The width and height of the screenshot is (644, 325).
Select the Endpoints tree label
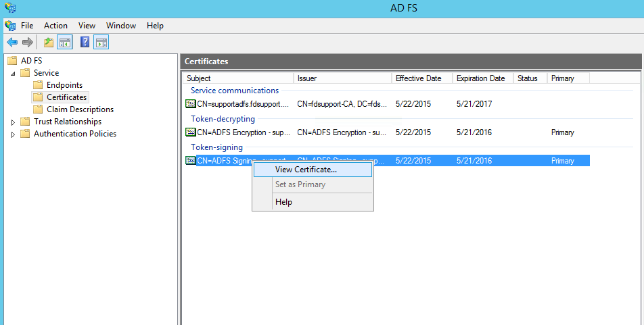(x=64, y=85)
